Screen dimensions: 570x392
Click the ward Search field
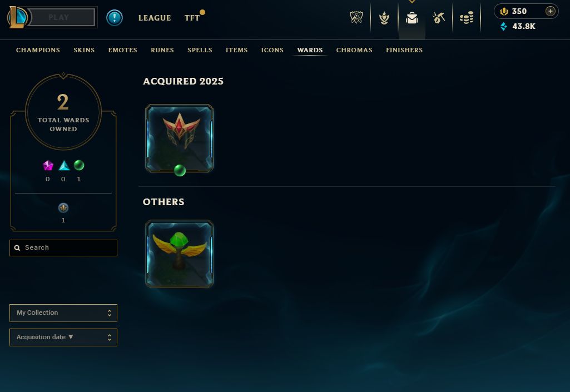click(x=63, y=248)
